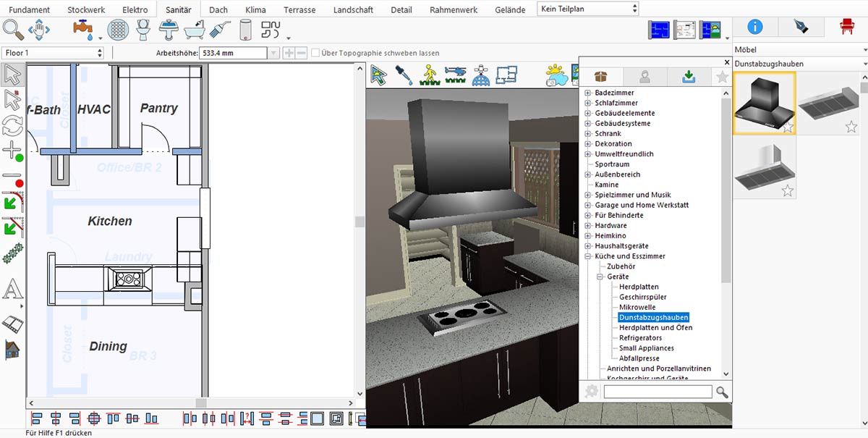The width and height of the screenshot is (868, 438).
Task: Open the pen nib materials tab
Action: click(800, 28)
